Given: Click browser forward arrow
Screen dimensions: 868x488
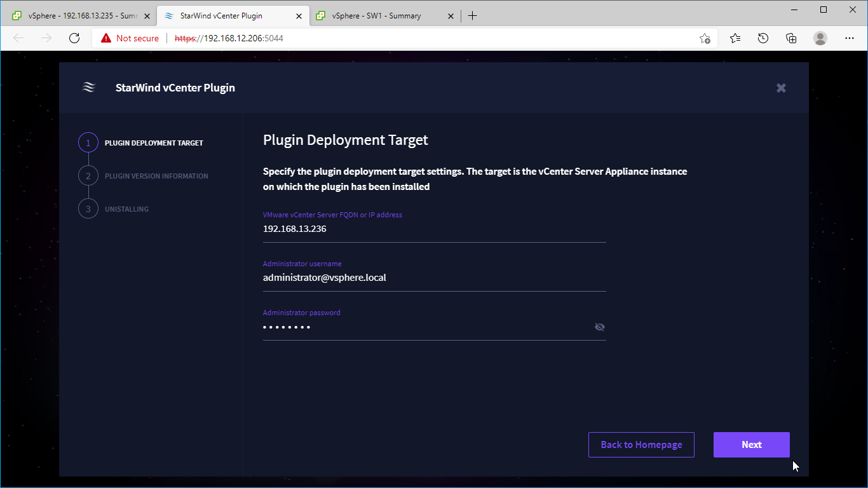Looking at the screenshot, I should click(46, 38).
